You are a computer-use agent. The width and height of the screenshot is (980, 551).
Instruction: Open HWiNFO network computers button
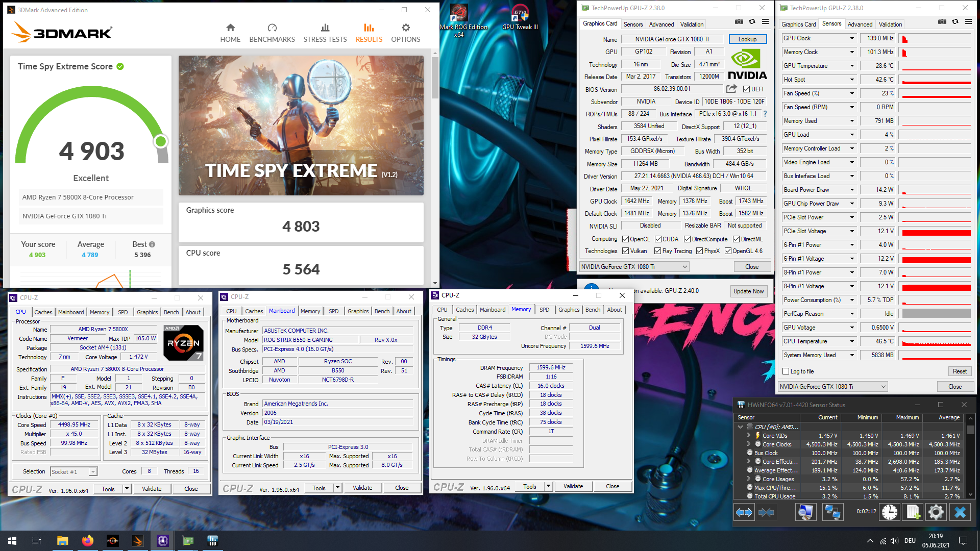(x=832, y=512)
